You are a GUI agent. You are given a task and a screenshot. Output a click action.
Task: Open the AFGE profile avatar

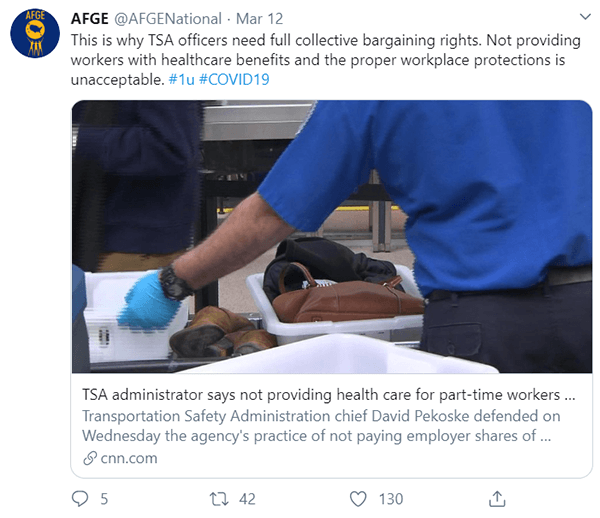pos(35,33)
